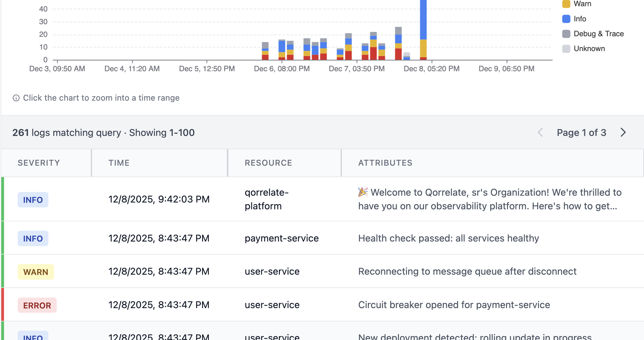Select the TIME column header
The image size is (644, 340).
[x=119, y=163]
